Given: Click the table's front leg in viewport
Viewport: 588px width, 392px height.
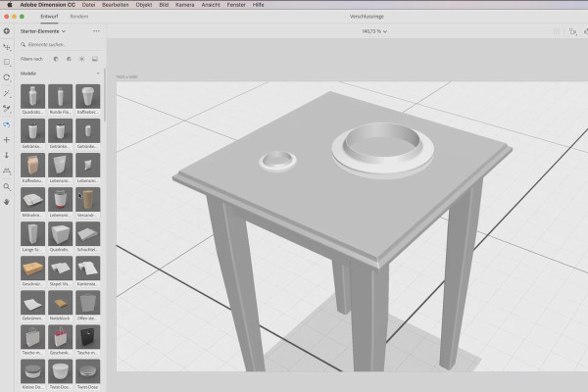Looking at the screenshot, I should click(x=369, y=316).
